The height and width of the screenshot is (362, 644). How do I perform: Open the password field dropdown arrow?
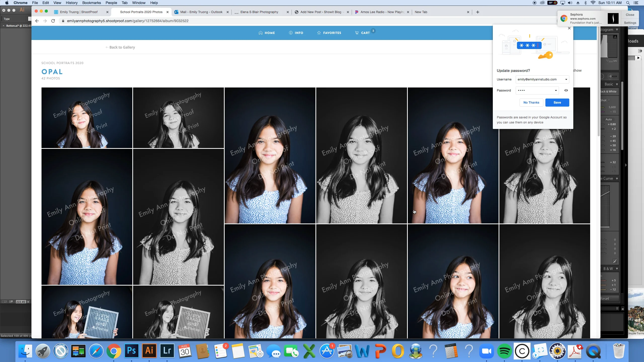556,90
